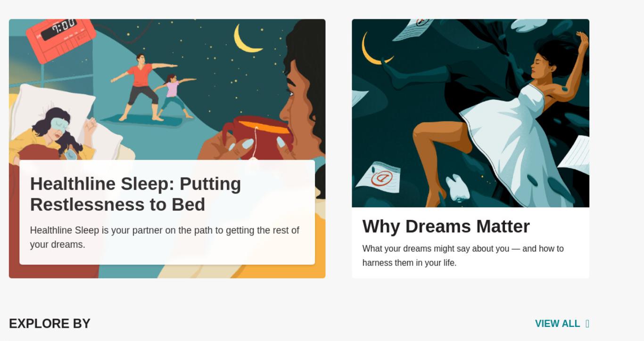Open the Why Dreams Matter headline
644x341 pixels.
pyautogui.click(x=446, y=226)
